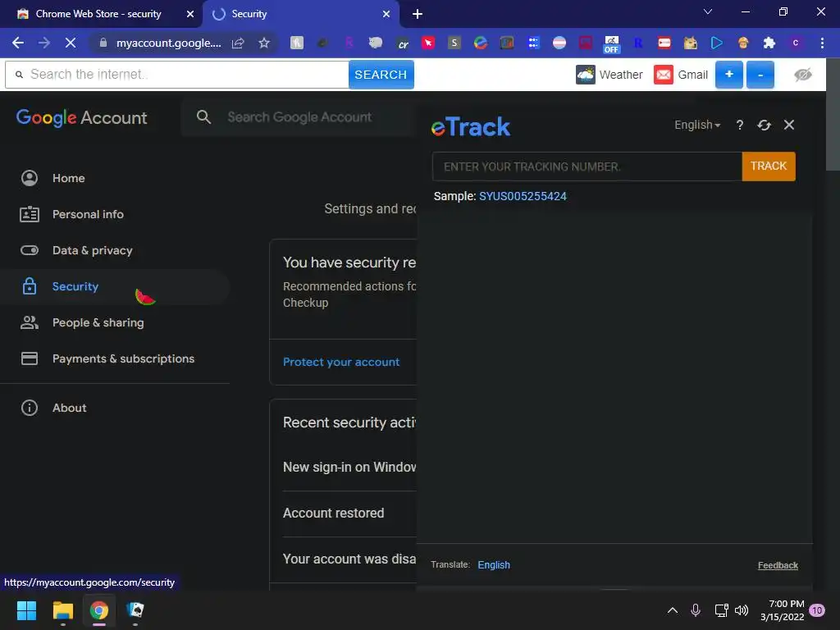This screenshot has height=630, width=840.
Task: Open the English language dropdown in eTrack
Action: (x=697, y=125)
